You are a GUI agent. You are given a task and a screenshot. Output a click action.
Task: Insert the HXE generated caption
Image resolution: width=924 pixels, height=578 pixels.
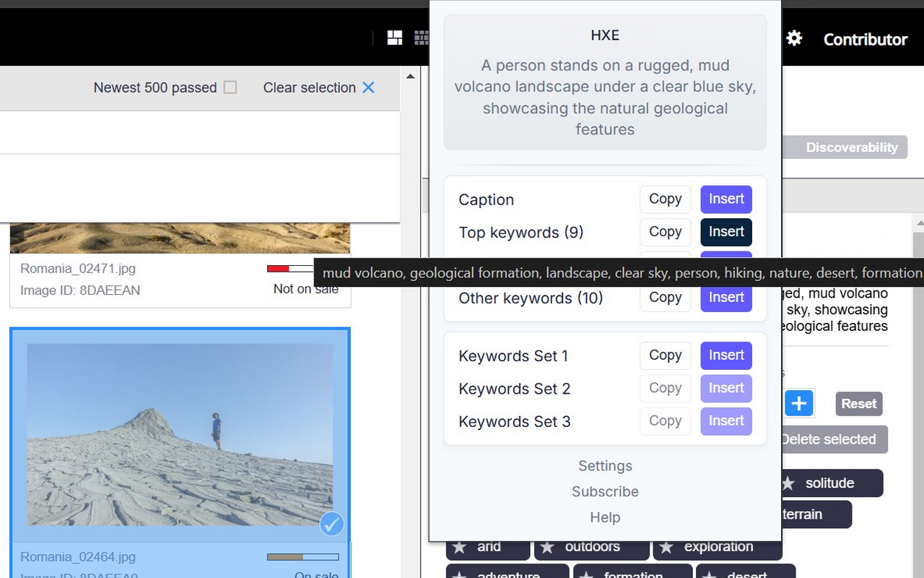[x=725, y=199]
